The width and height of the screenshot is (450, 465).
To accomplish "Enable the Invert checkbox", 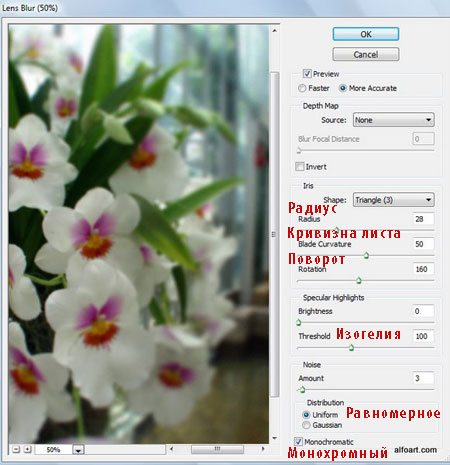I will (300, 167).
